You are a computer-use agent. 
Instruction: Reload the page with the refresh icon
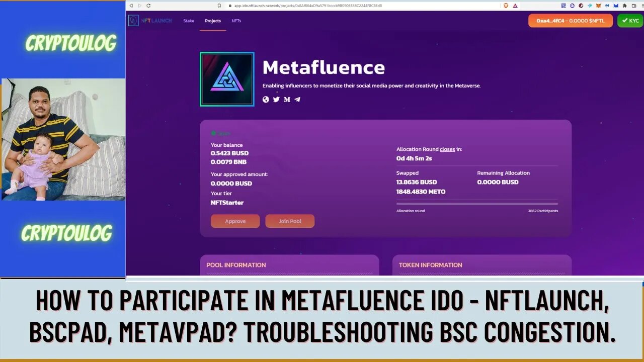148,6
